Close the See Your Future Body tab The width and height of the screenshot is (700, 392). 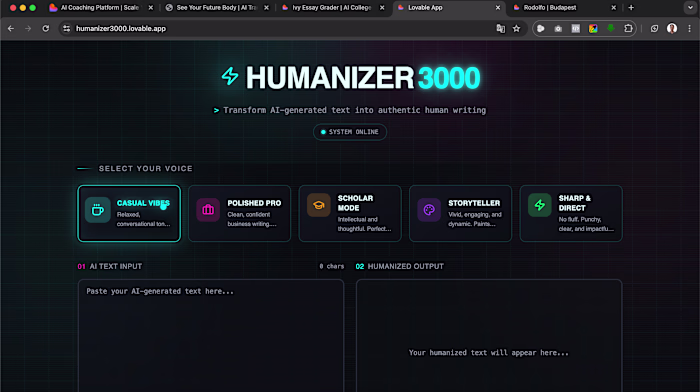(267, 8)
